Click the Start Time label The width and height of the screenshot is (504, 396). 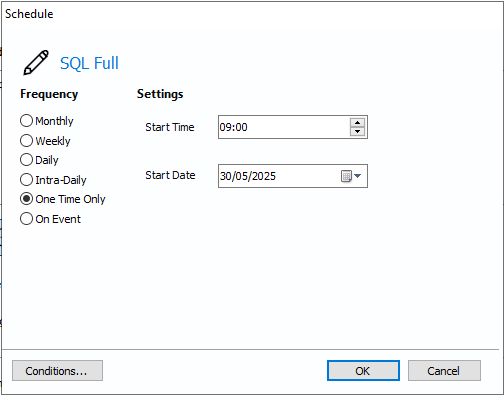point(170,127)
